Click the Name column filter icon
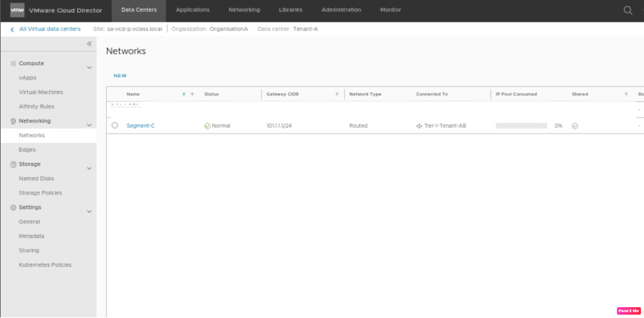The height and width of the screenshot is (318, 644). (x=192, y=94)
